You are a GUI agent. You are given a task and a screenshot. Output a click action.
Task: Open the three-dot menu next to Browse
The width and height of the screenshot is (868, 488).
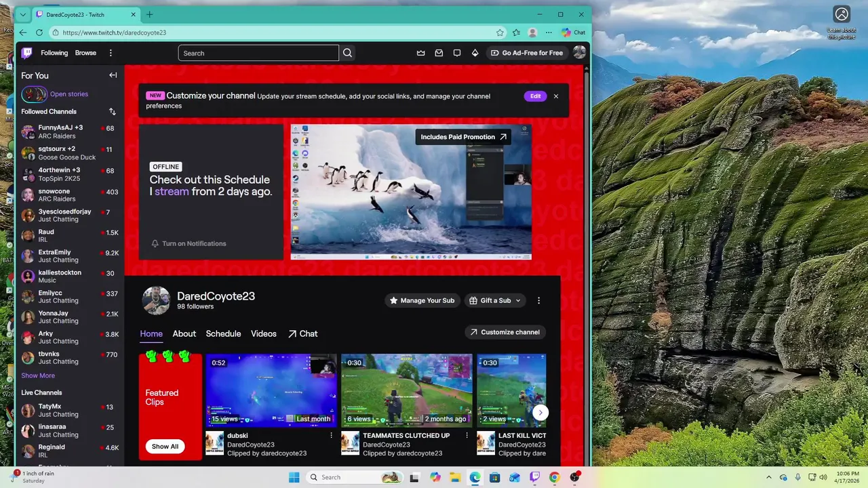[x=111, y=53]
